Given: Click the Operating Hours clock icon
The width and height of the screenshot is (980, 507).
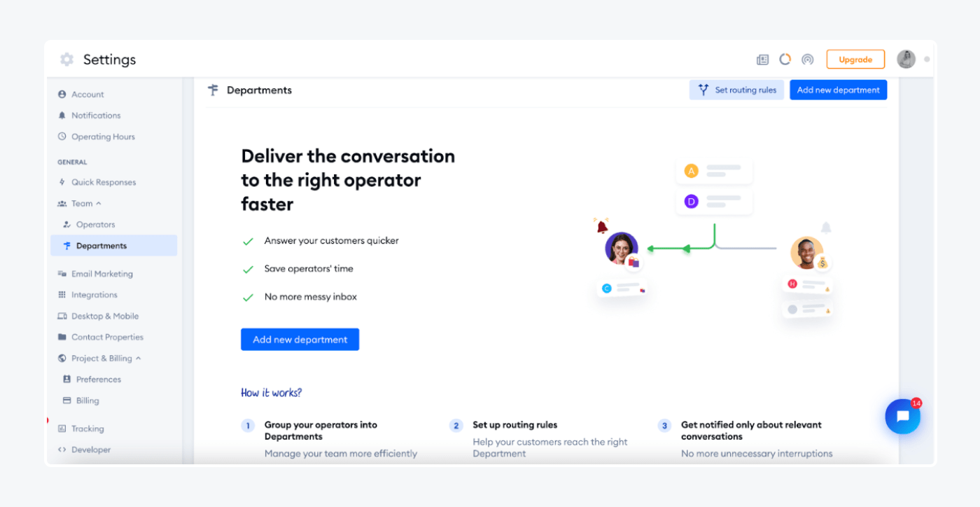Looking at the screenshot, I should [62, 137].
